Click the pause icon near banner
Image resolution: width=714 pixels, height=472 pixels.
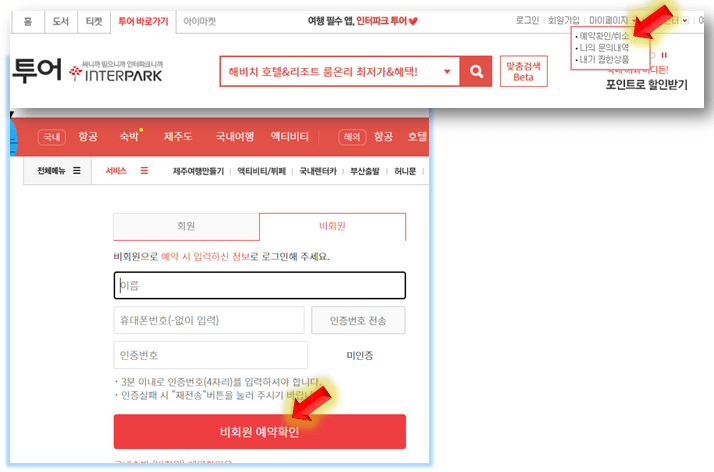[x=664, y=56]
